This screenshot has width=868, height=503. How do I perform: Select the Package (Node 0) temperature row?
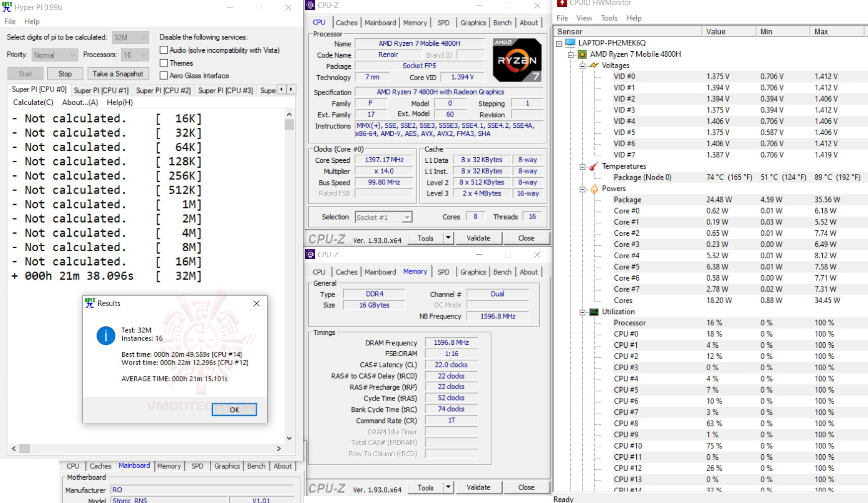pos(737,178)
